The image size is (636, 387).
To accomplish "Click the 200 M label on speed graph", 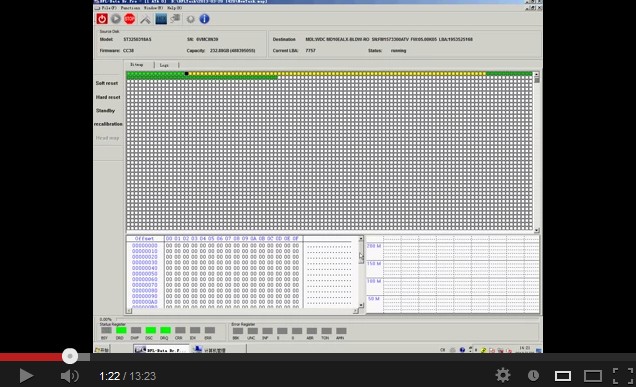I will (374, 246).
